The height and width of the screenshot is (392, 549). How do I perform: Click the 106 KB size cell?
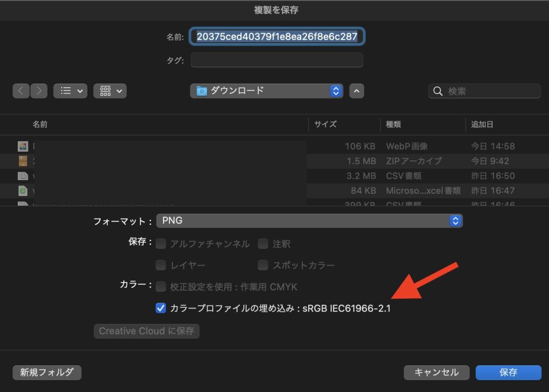[x=360, y=146]
